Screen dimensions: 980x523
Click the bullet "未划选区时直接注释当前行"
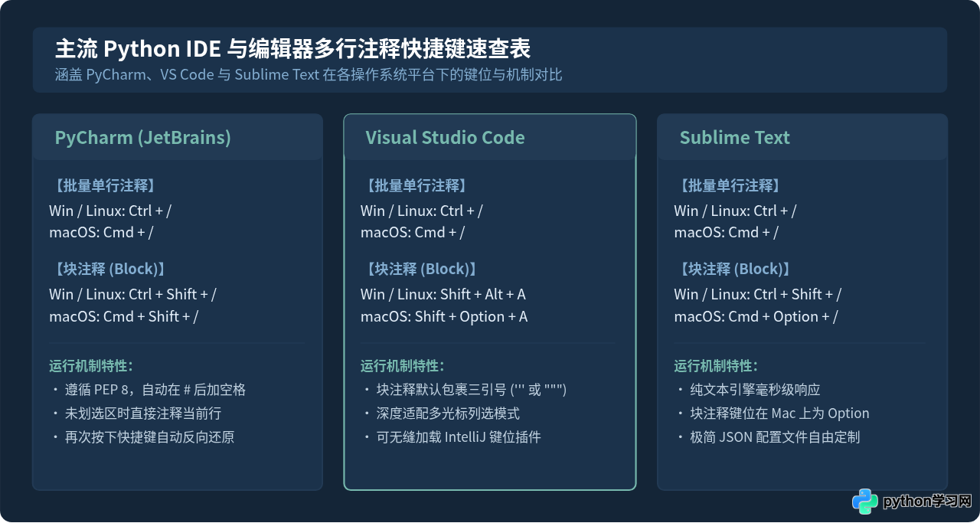(136, 413)
